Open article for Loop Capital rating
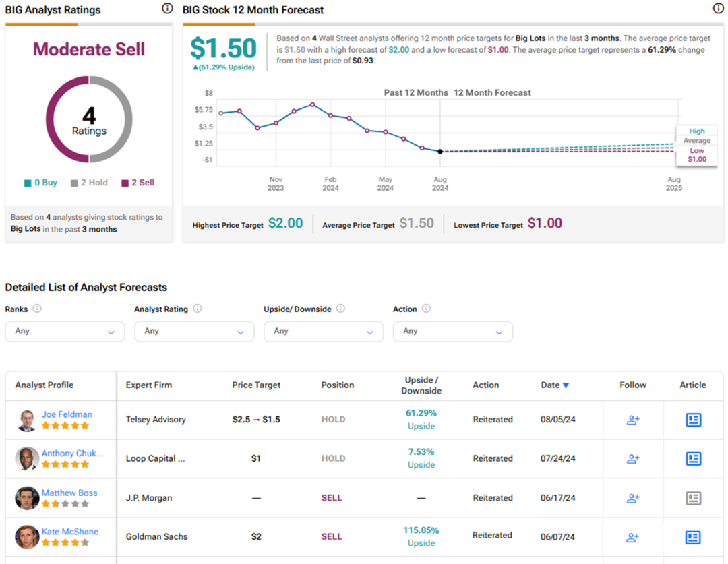The height and width of the screenshot is (564, 728). 694,459
